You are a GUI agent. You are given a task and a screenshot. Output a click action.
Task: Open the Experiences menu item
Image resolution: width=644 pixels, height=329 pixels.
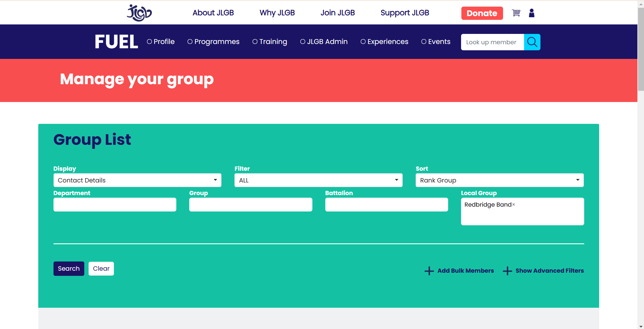[385, 42]
